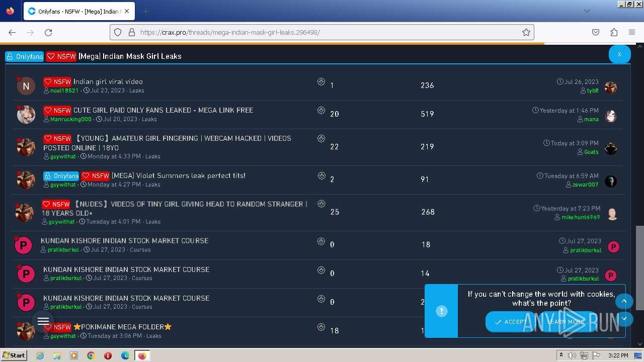Screen dimensions: 644x362
Task: Jump to latest post 'Jul 26, 2023'
Action: point(582,82)
